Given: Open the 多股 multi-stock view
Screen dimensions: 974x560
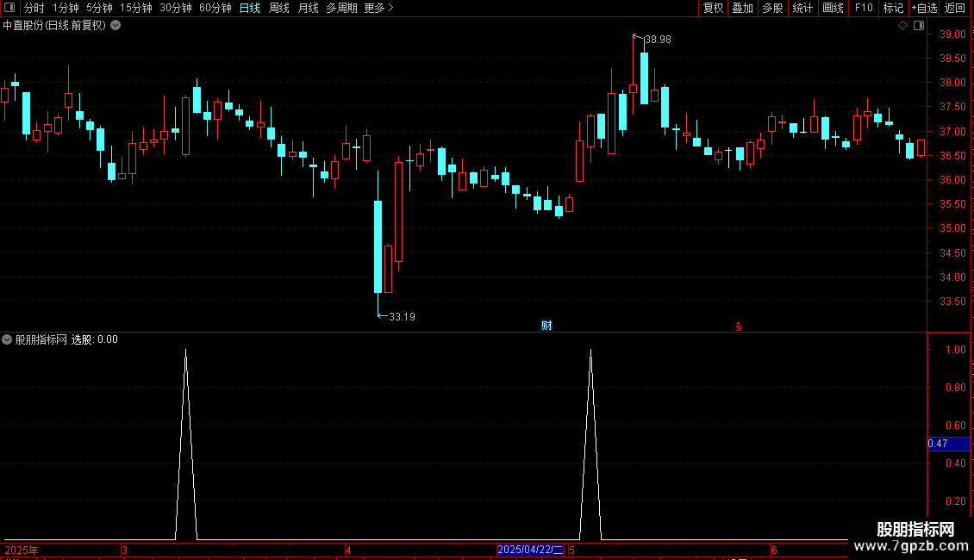Looking at the screenshot, I should 772,8.
